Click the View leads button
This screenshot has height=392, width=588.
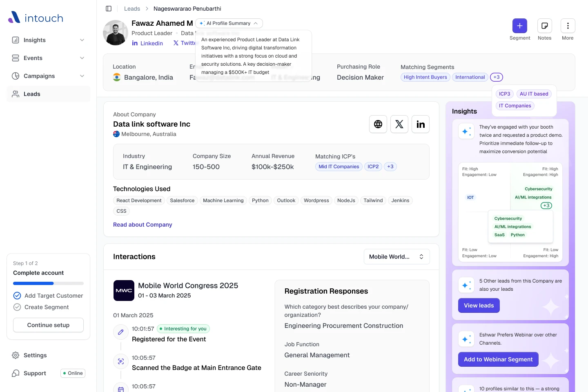pyautogui.click(x=479, y=305)
